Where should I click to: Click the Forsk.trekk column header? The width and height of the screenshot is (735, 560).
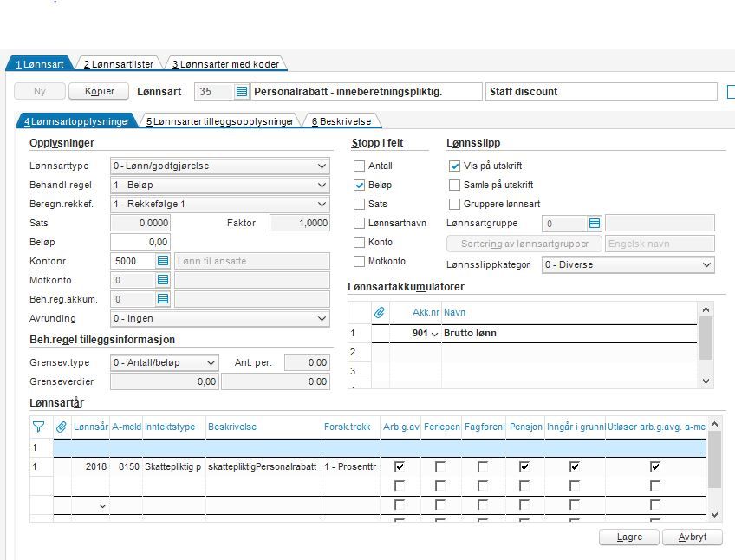pyautogui.click(x=348, y=427)
